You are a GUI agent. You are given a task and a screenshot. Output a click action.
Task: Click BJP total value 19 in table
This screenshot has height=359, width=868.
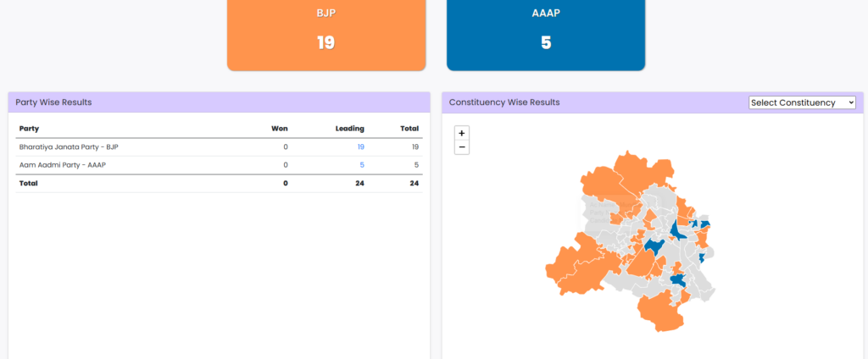click(415, 147)
